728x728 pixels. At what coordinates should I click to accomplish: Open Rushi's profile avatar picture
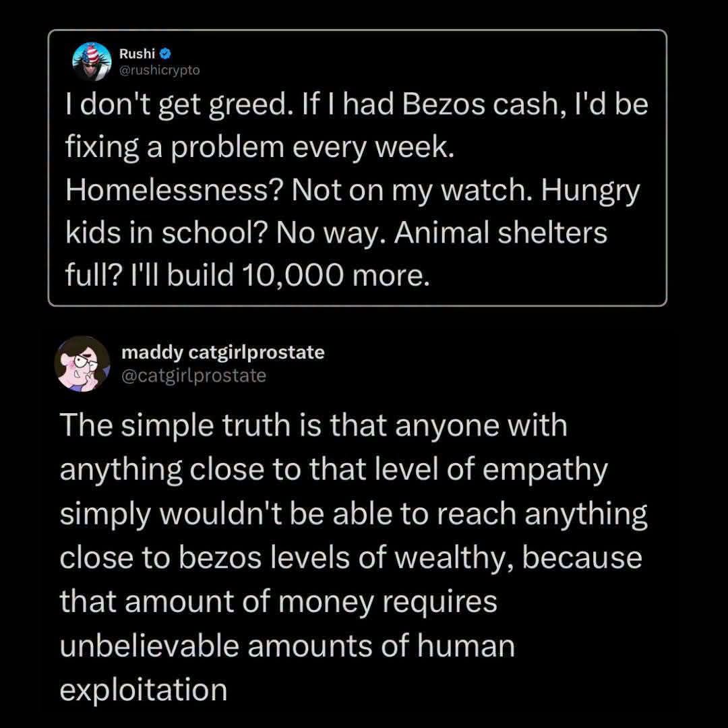coord(92,61)
